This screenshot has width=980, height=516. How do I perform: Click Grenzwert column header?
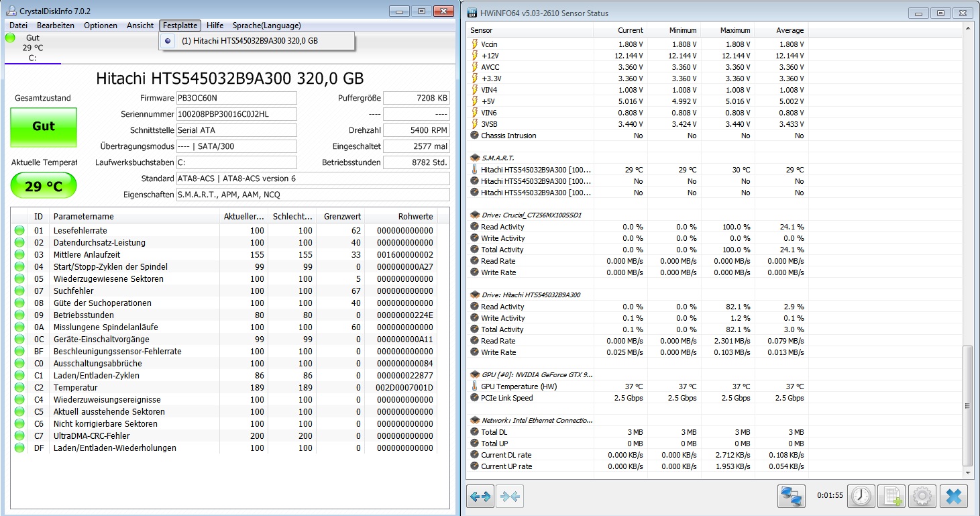339,217
